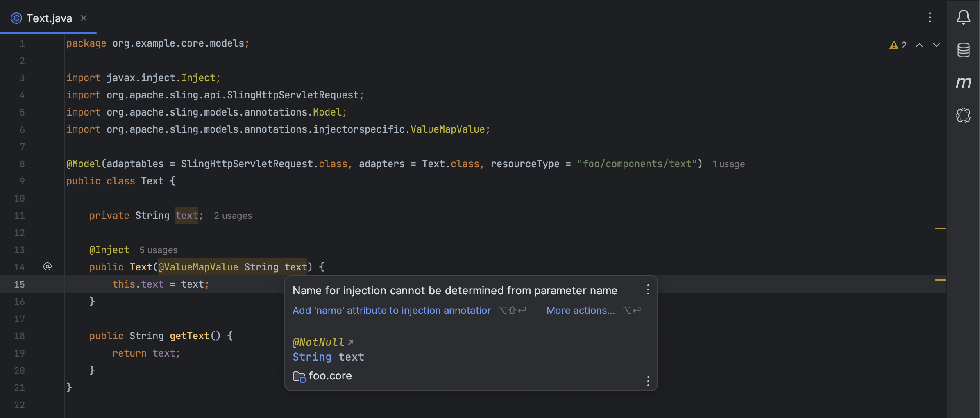Open the inspection tooltip options menu (top dots)

pyautogui.click(x=648, y=290)
